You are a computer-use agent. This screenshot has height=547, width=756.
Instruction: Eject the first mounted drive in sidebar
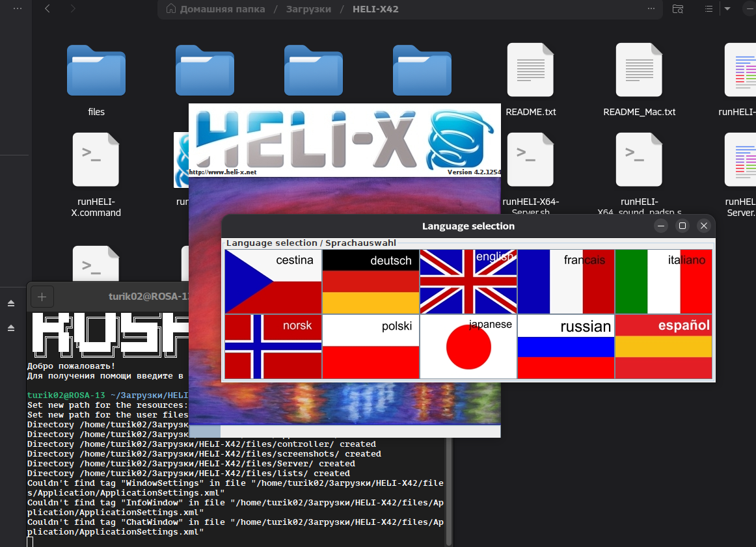click(x=10, y=303)
